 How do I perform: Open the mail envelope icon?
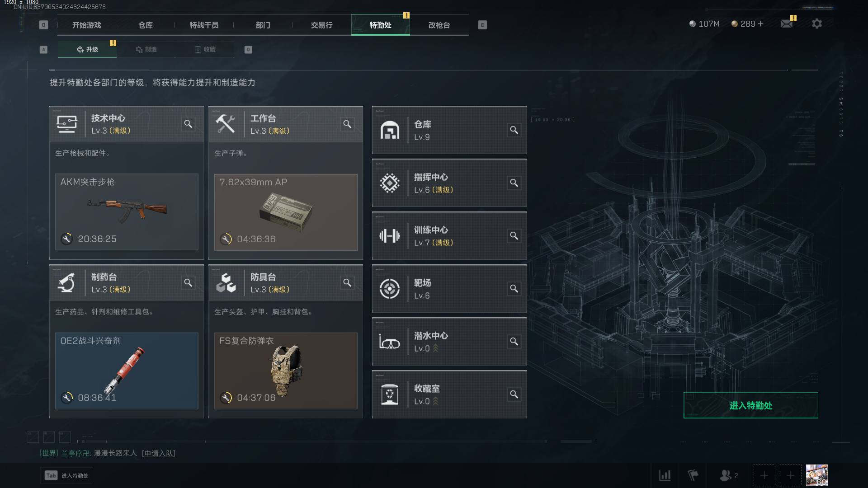tap(787, 23)
